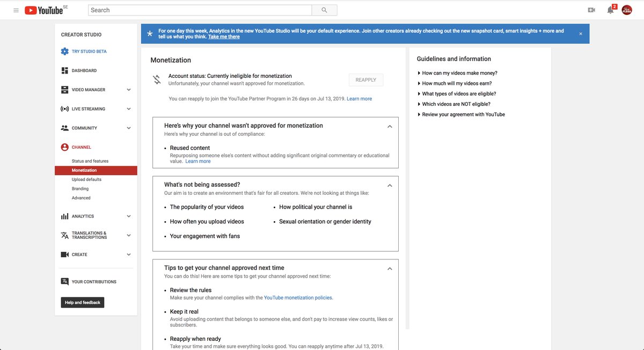Click the 'Review the rules' tip

click(191, 290)
